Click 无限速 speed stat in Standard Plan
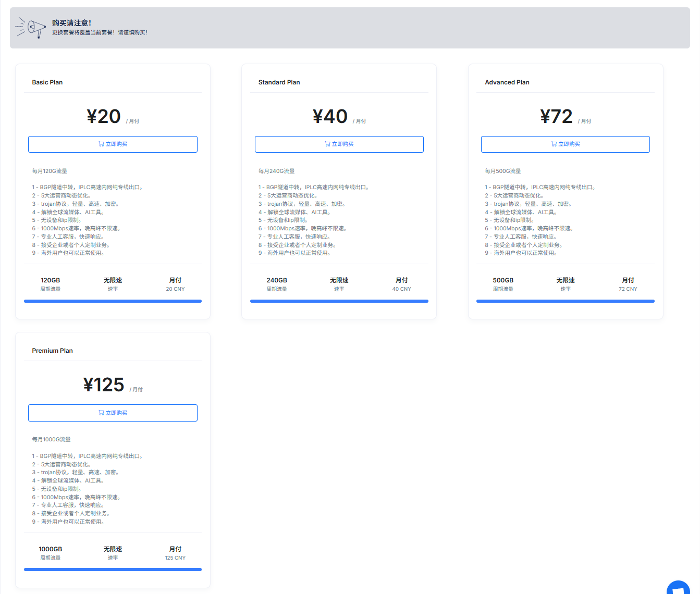 [x=339, y=284]
